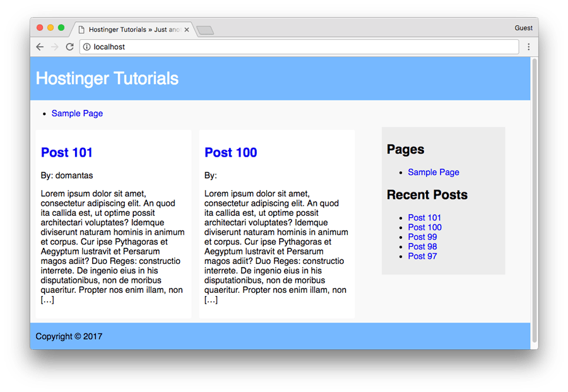This screenshot has height=392, width=568.
Task: Click the browser forward arrow
Action: click(55, 47)
